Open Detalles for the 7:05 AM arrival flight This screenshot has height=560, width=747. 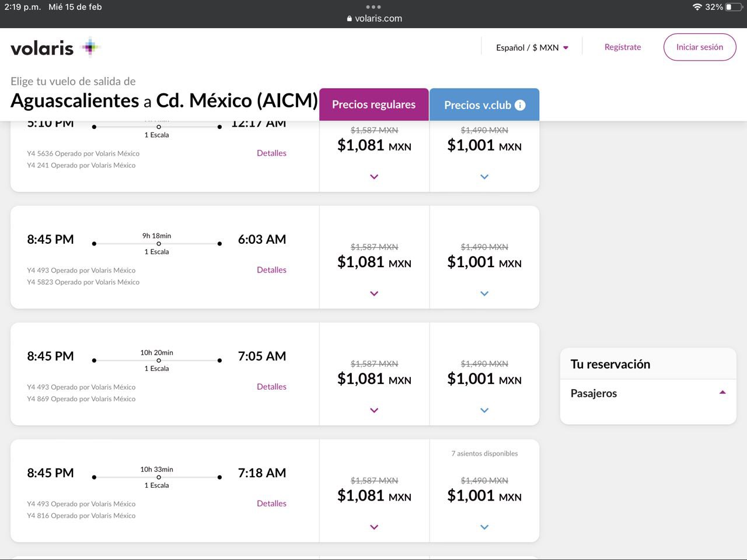coord(271,387)
